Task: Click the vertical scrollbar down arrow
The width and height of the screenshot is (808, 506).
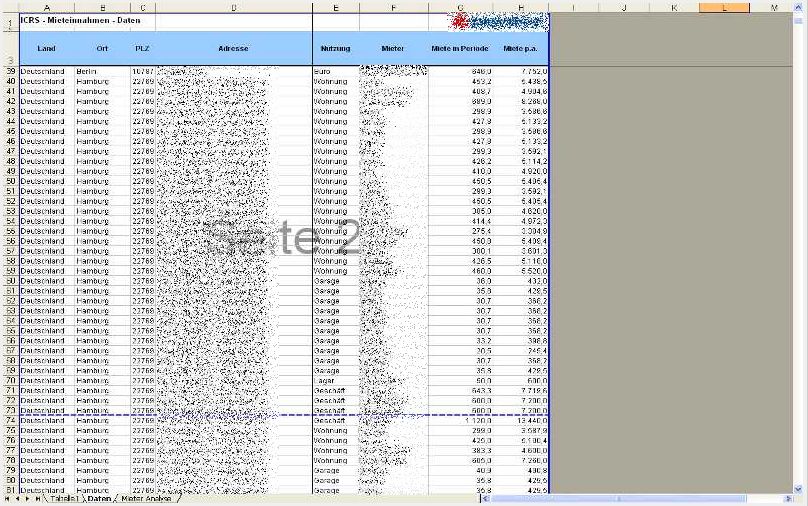Action: pos(798,490)
